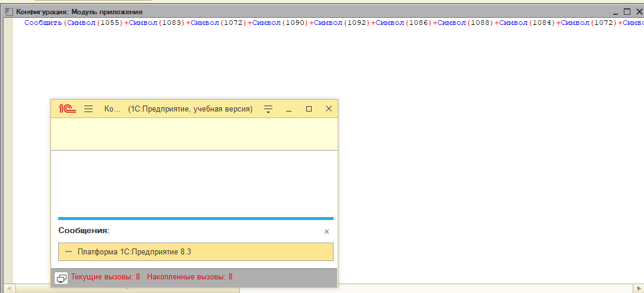Click Символ(1055) in the code
The width and height of the screenshot is (644, 293).
94,23
